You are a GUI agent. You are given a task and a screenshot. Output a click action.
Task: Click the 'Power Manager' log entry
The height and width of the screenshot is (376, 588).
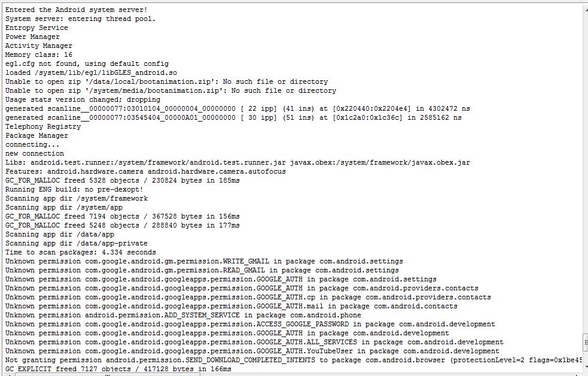(32, 37)
